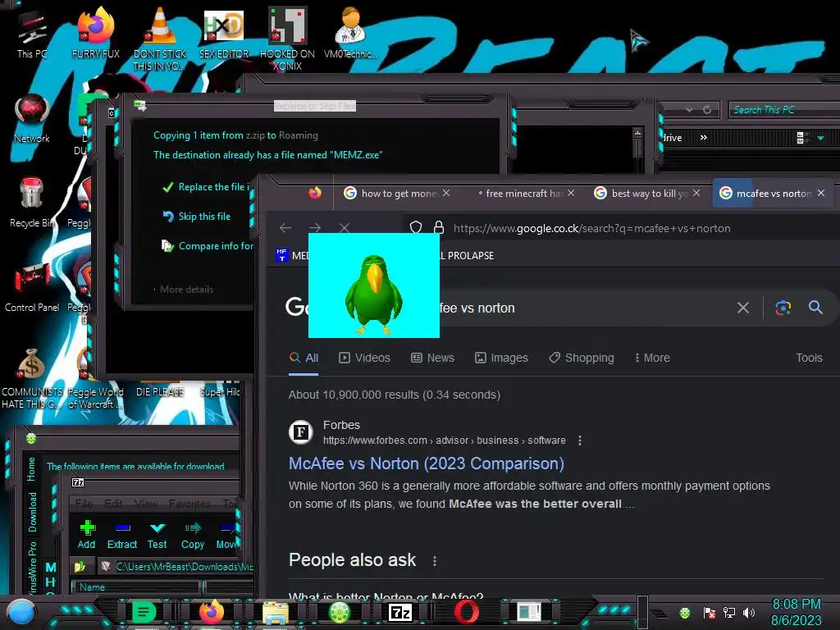Click the Firefox logo in tab strip

point(315,192)
